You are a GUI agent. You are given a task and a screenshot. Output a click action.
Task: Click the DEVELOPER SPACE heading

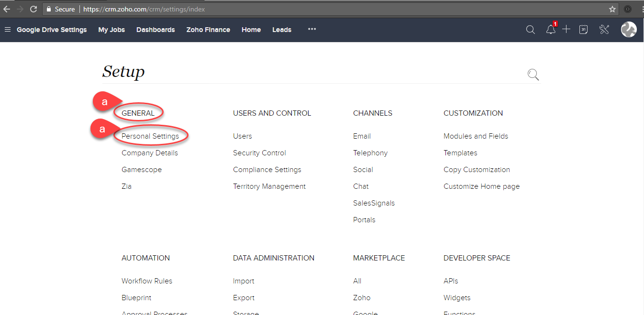click(x=477, y=258)
